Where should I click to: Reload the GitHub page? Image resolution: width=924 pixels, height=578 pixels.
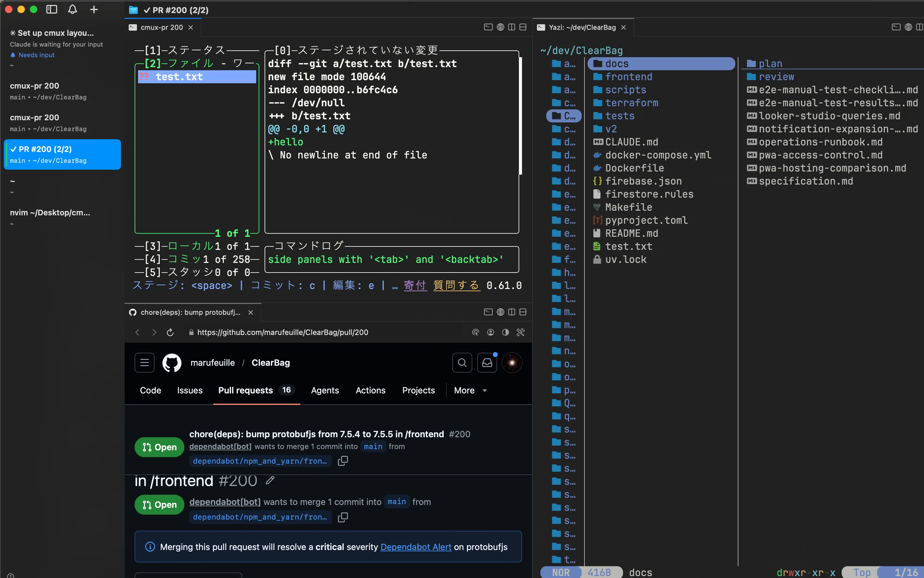click(x=170, y=332)
